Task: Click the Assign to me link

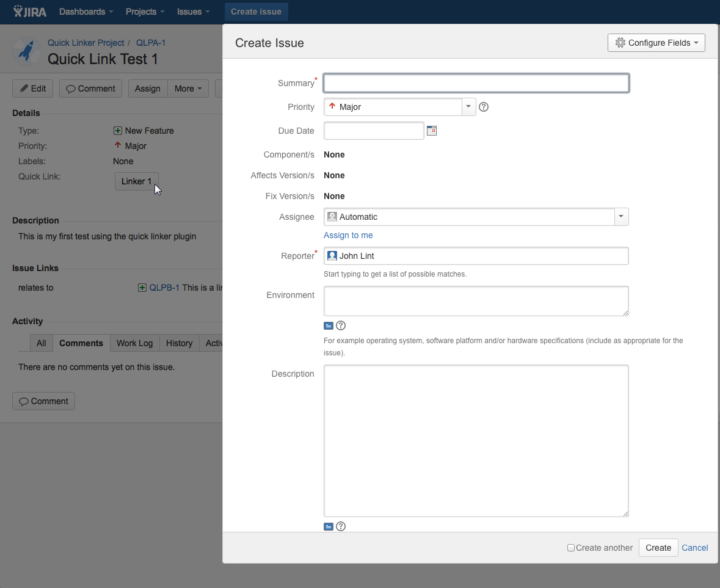Action: point(348,235)
